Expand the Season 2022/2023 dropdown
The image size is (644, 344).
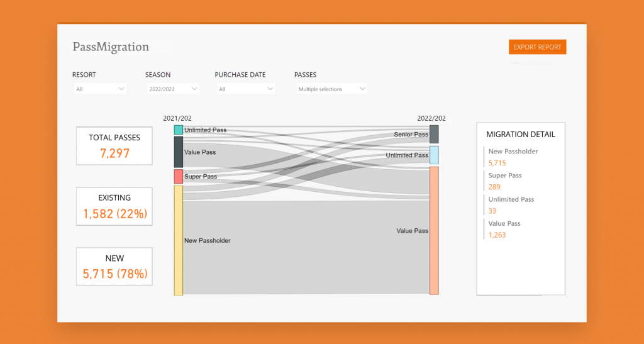click(173, 89)
